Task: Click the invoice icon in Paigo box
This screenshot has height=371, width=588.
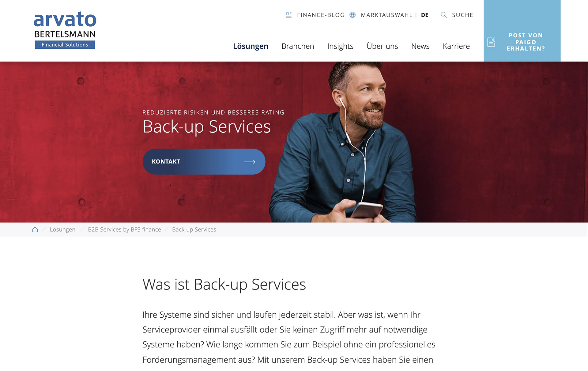Action: tap(491, 42)
